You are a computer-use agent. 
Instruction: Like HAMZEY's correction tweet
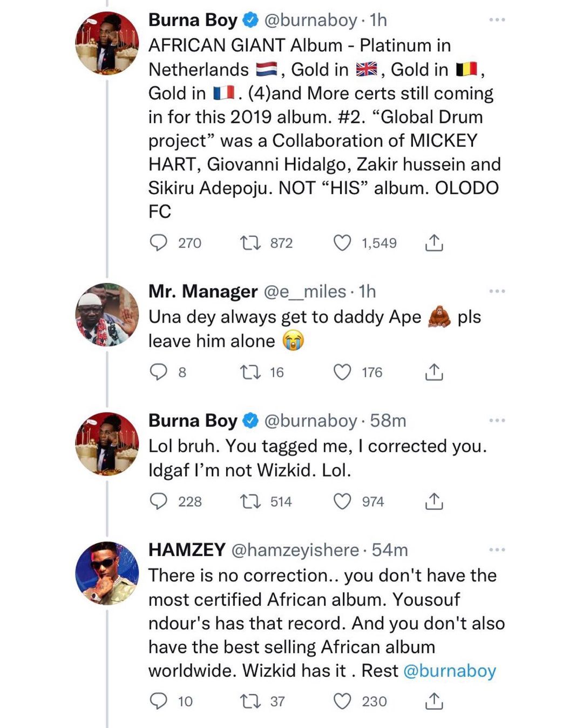tap(343, 702)
